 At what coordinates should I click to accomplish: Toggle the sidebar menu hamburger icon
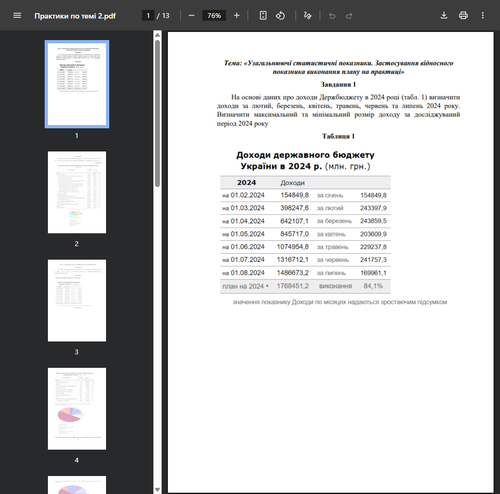(x=17, y=16)
